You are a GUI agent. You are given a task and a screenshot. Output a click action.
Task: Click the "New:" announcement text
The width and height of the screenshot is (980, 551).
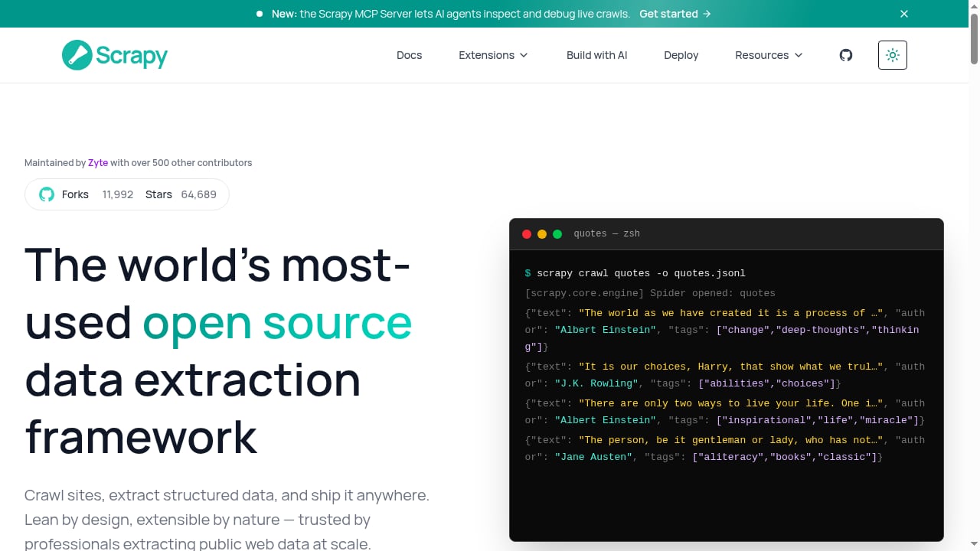pyautogui.click(x=284, y=14)
